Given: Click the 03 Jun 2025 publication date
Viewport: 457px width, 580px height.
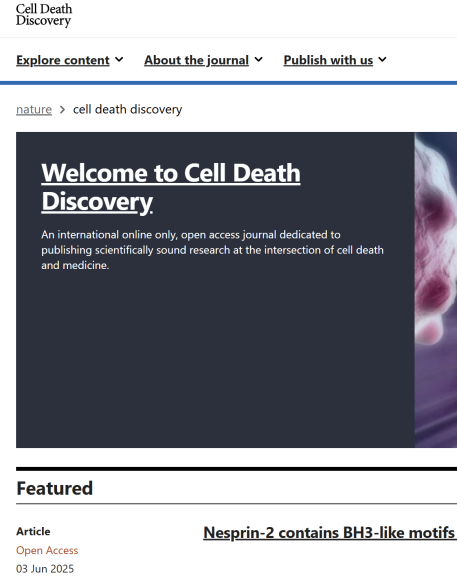Looking at the screenshot, I should [x=45, y=569].
